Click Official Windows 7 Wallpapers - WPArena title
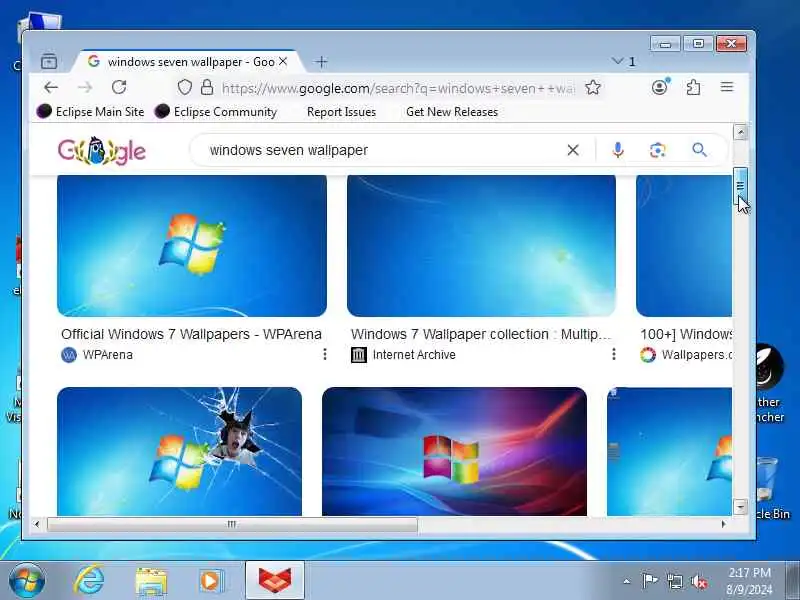The height and width of the screenshot is (600, 800). [191, 334]
